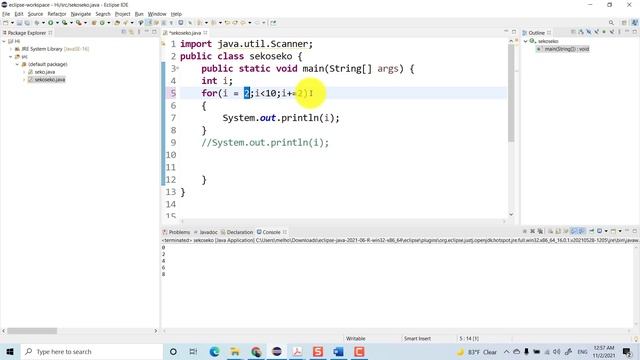Open Display Selected Console dropdown
640x360 pixels.
click(x=606, y=231)
